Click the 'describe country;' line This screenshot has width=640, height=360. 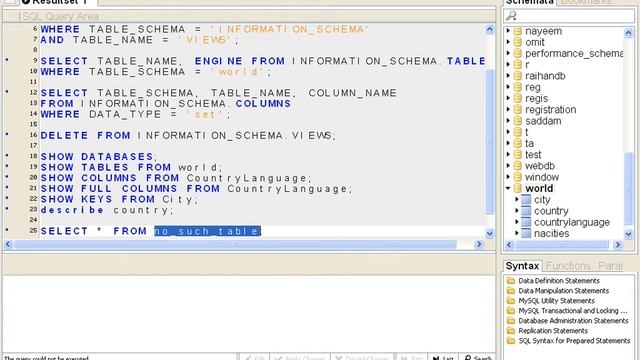coord(107,210)
